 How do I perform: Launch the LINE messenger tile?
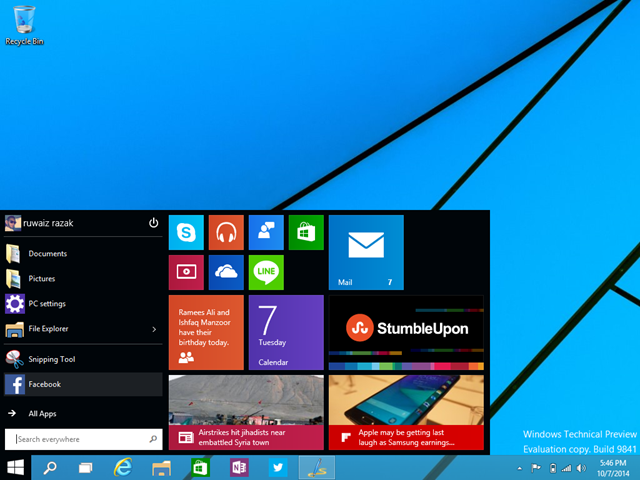pyautogui.click(x=266, y=272)
